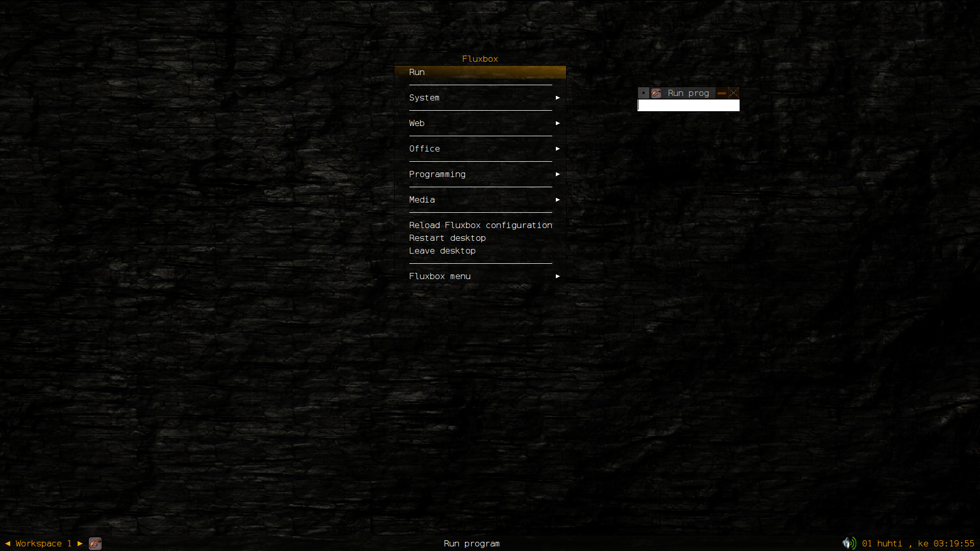Expand arrow next to Web
The height and width of the screenshot is (551, 980).
tap(557, 123)
